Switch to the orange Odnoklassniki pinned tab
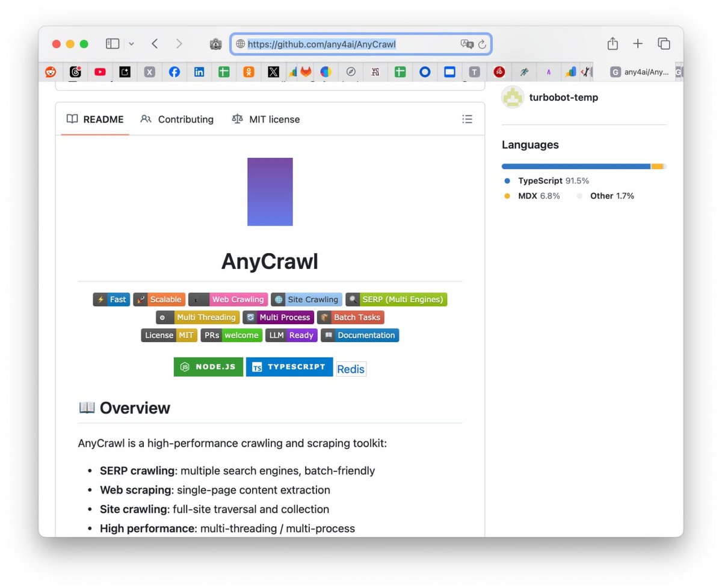The width and height of the screenshot is (722, 588). point(248,72)
